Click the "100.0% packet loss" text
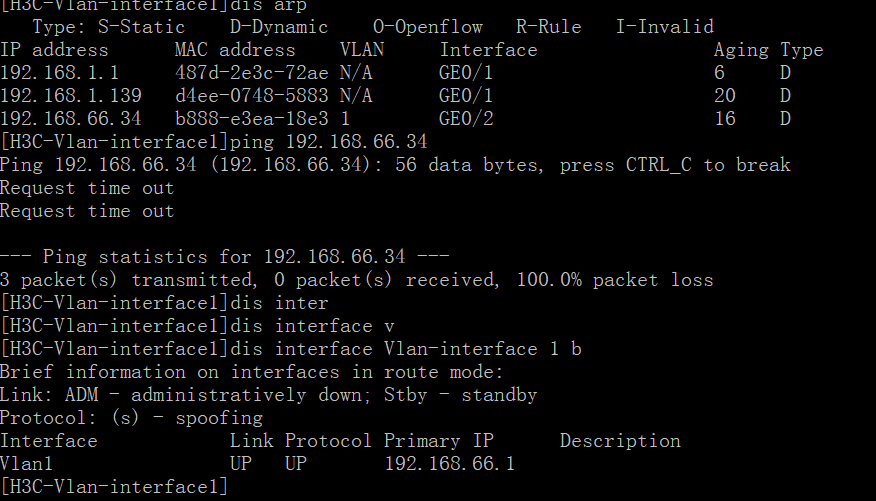The height and width of the screenshot is (501, 876). click(x=614, y=280)
